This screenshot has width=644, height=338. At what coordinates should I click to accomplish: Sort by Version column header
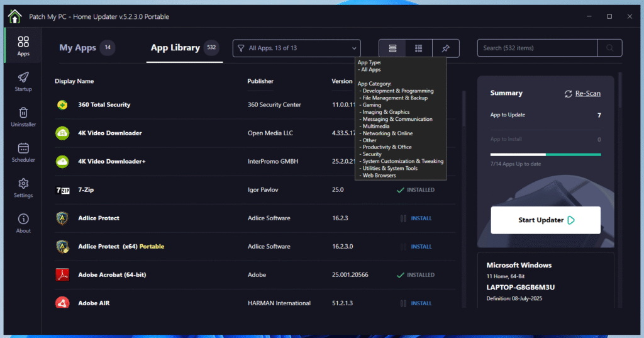click(x=341, y=81)
